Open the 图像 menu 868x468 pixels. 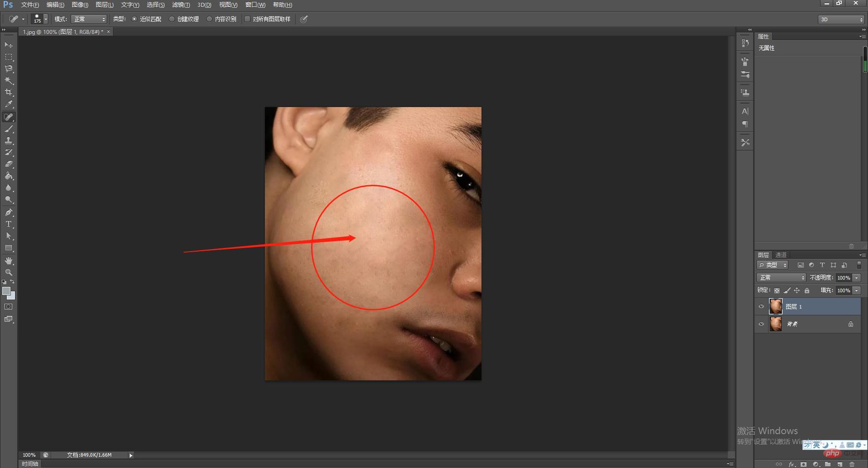(80, 5)
